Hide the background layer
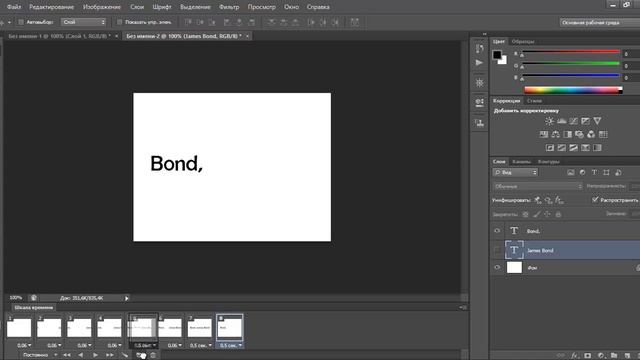640x360 pixels. click(x=497, y=267)
